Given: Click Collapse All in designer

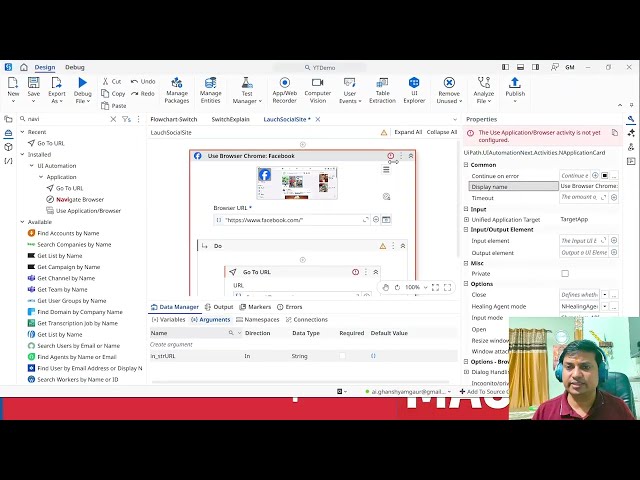Looking at the screenshot, I should (x=442, y=132).
